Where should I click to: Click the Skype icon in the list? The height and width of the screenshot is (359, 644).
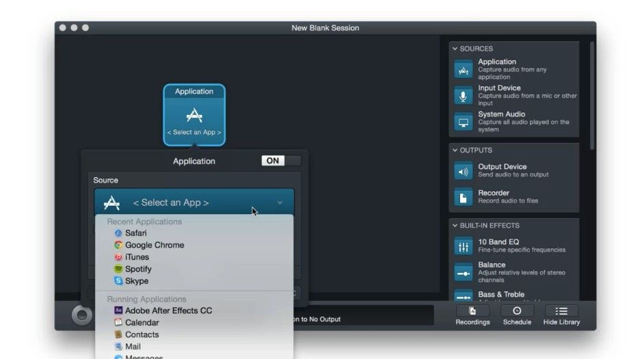pos(118,281)
